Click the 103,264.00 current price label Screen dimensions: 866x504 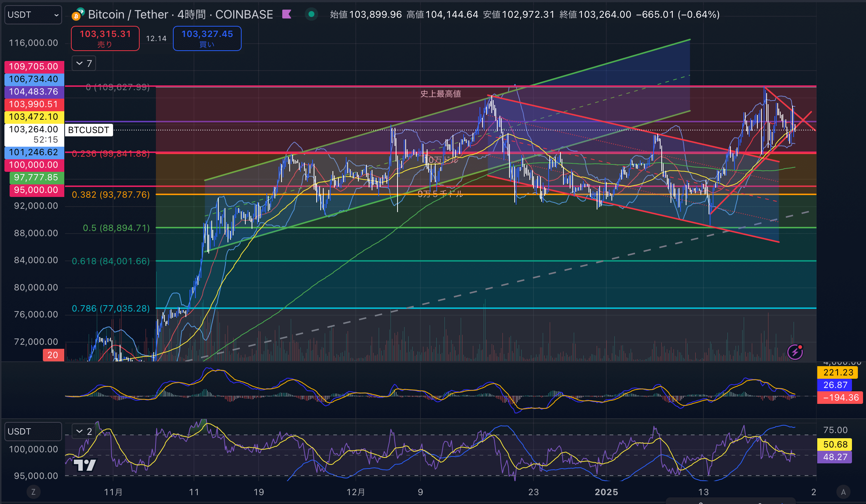pyautogui.click(x=34, y=134)
